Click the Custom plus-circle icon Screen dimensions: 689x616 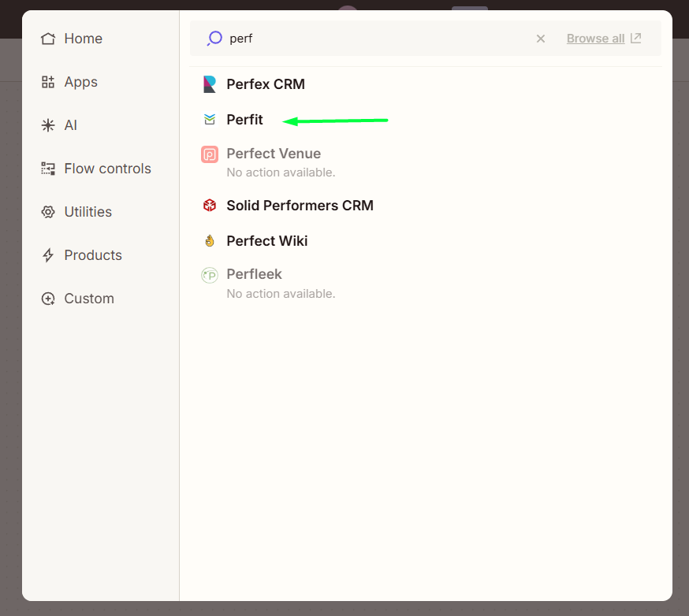click(48, 299)
